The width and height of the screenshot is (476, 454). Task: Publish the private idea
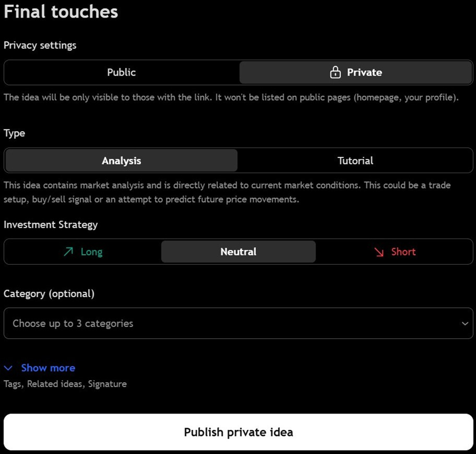coord(238,432)
